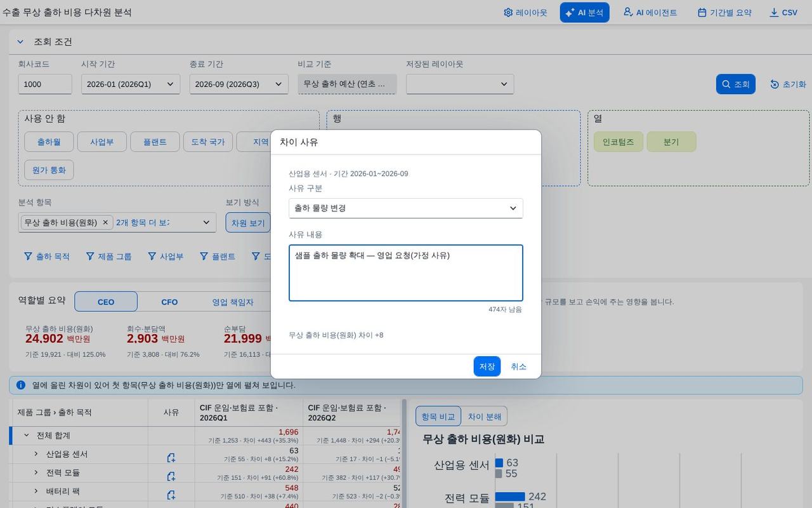The width and height of the screenshot is (812, 508).
Task: Add a 사유 note for 배터리 팩 row
Action: coord(171,494)
